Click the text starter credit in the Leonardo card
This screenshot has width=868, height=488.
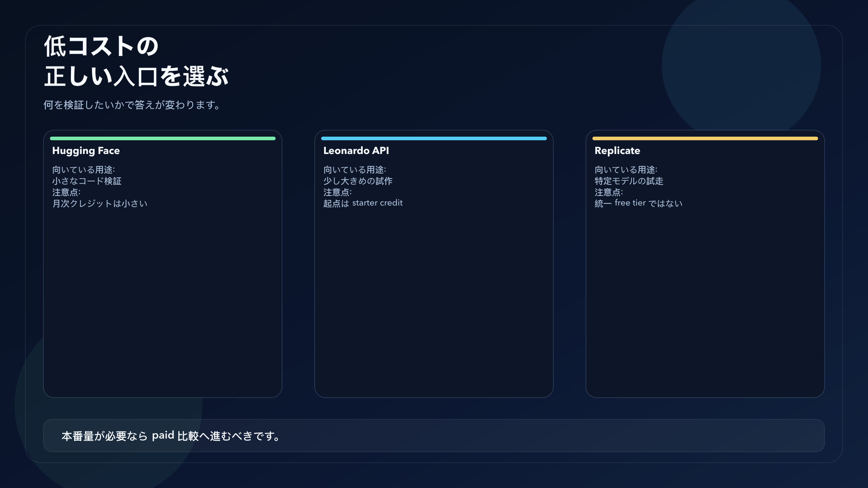(x=378, y=203)
